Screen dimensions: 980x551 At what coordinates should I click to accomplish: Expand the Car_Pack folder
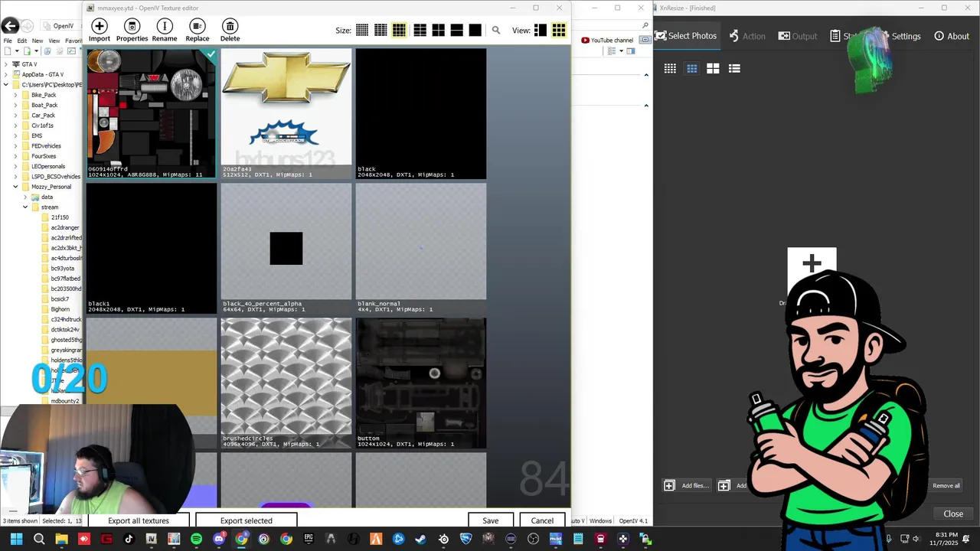(x=15, y=116)
